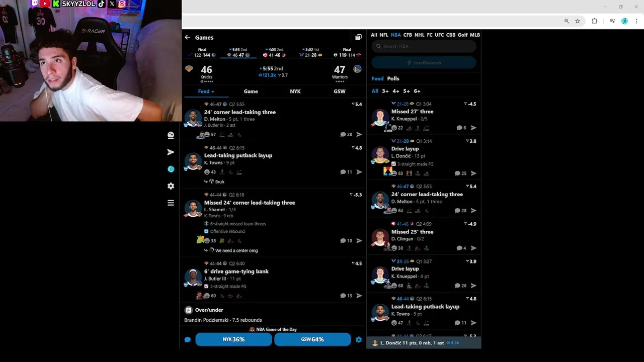Viewport: 644px width, 362px height.
Task: Open the settings gear in left sidebar
Action: coord(171,186)
